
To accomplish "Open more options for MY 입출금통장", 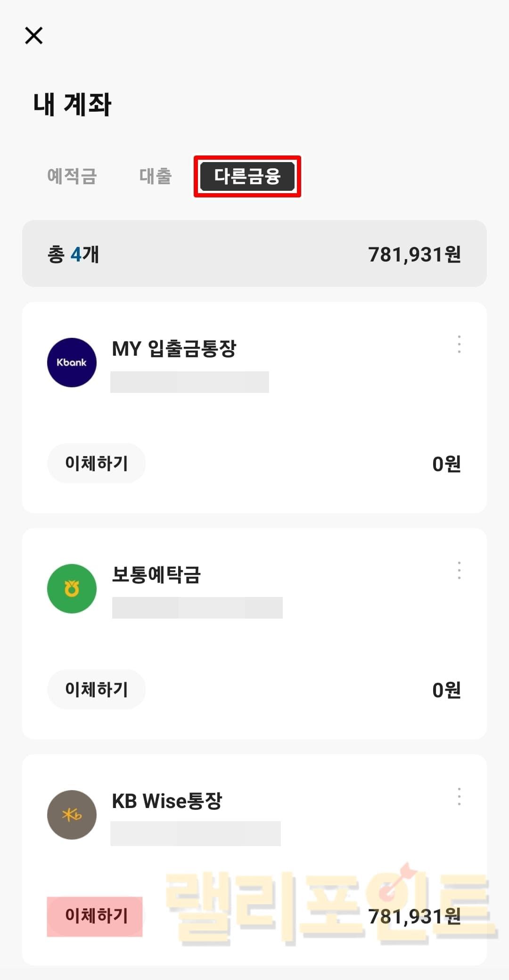I will (x=459, y=344).
